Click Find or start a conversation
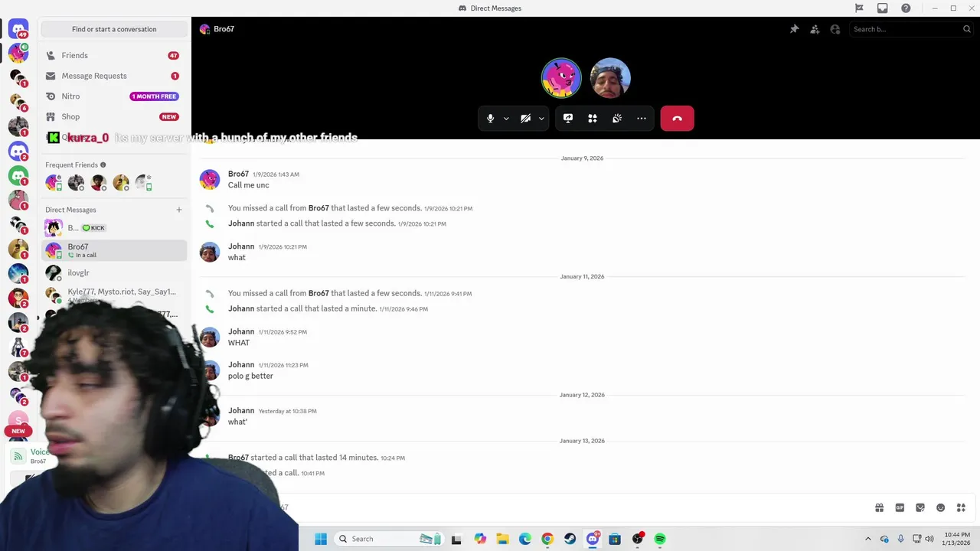The height and width of the screenshot is (551, 980). point(114,29)
